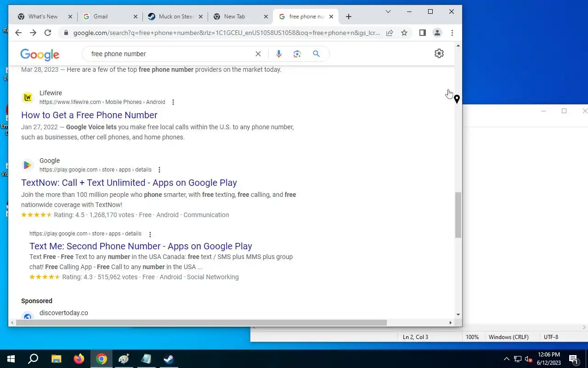Open the Chrome side panel

pyautogui.click(x=423, y=33)
